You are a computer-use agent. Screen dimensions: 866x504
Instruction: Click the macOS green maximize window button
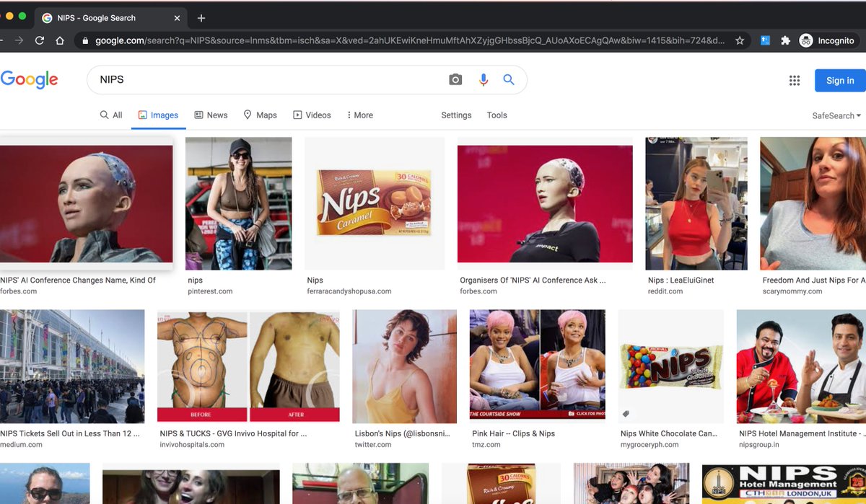[x=22, y=16]
